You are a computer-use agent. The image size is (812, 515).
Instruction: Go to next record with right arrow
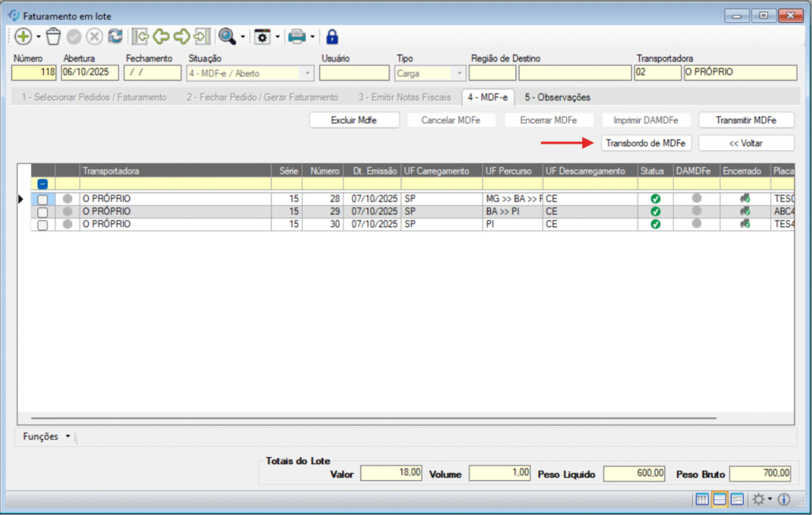(182, 37)
